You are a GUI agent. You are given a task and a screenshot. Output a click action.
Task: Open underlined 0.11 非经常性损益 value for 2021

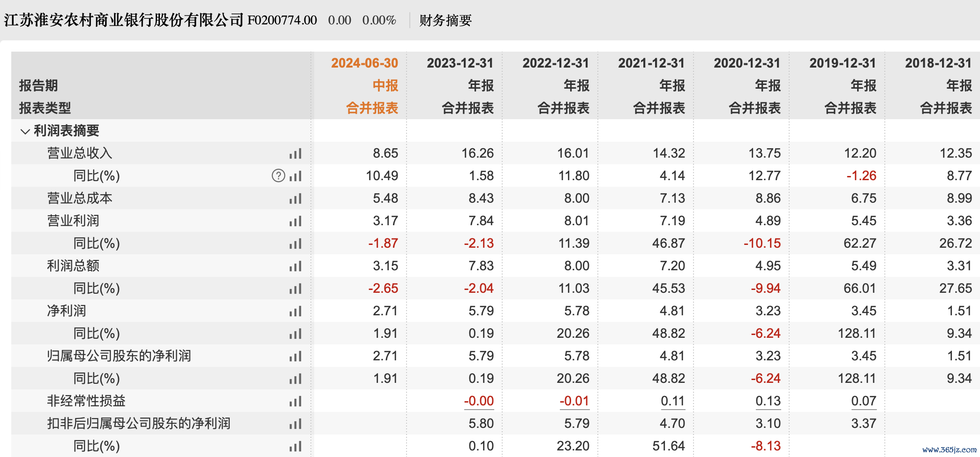click(673, 401)
